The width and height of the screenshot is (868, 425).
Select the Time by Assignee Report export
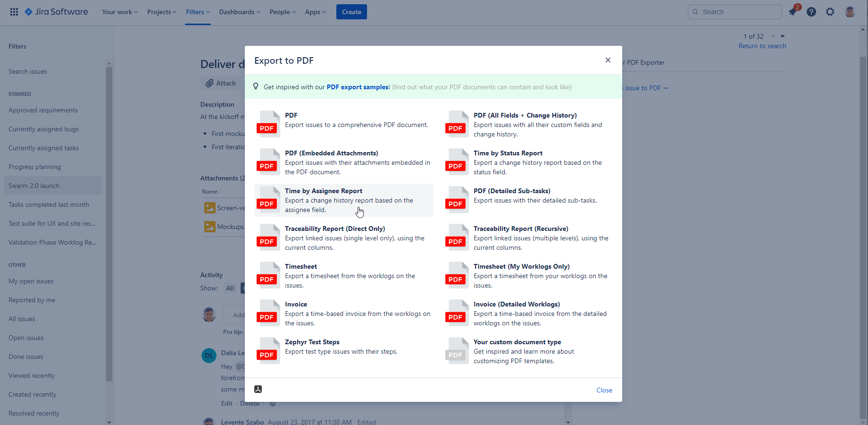tap(344, 200)
